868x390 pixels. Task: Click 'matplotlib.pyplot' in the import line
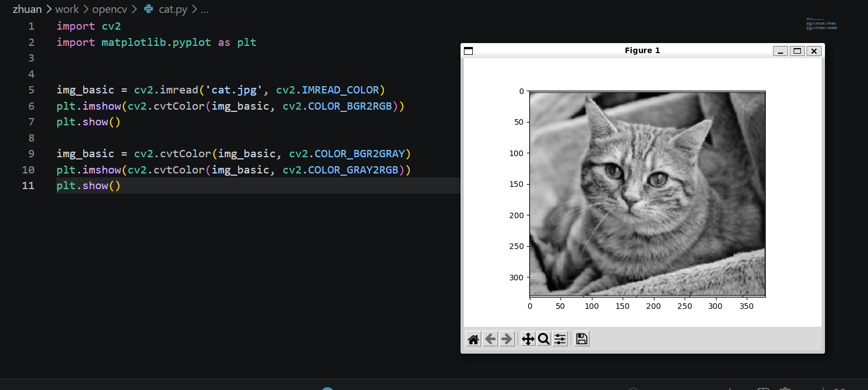pos(156,43)
